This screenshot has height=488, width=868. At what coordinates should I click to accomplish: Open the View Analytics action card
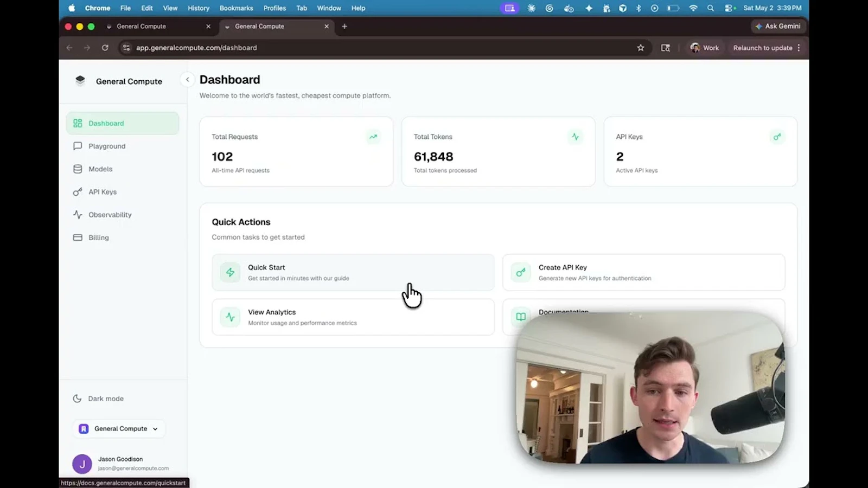click(x=353, y=317)
